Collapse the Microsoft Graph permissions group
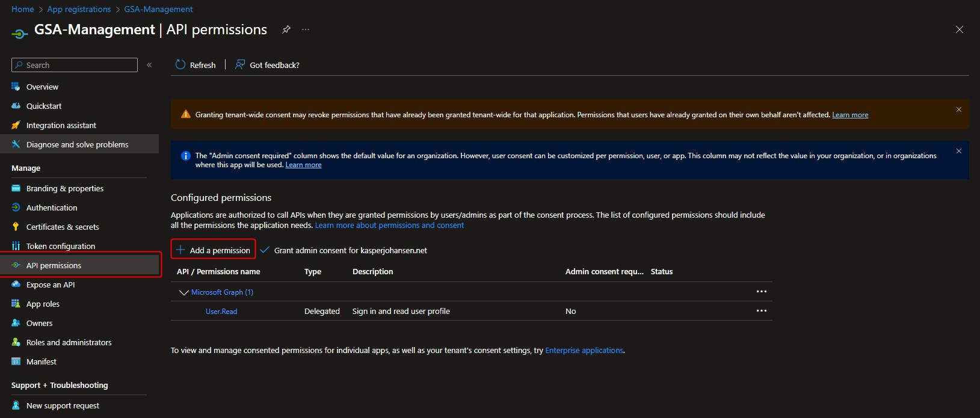980x418 pixels. pyautogui.click(x=184, y=292)
